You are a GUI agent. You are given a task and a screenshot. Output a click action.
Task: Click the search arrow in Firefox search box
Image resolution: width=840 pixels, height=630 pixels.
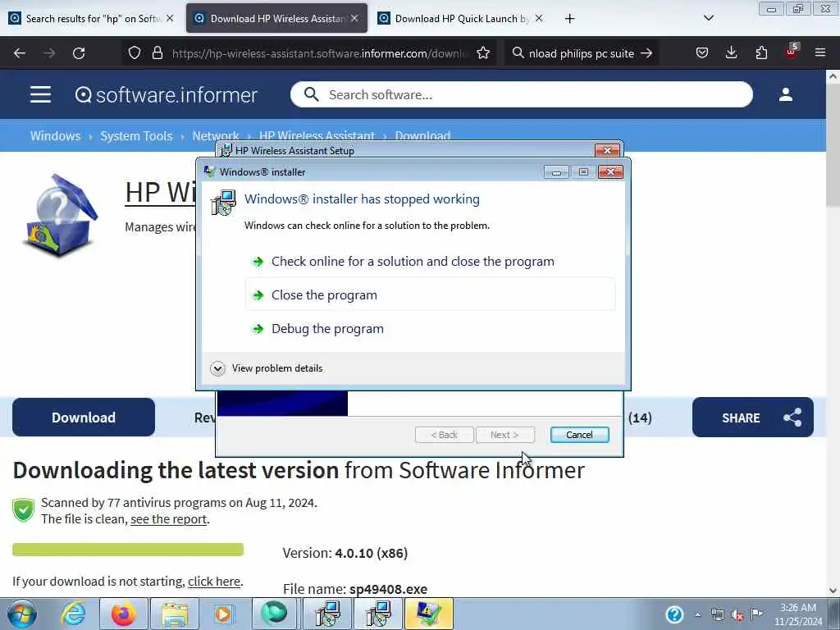click(x=646, y=53)
